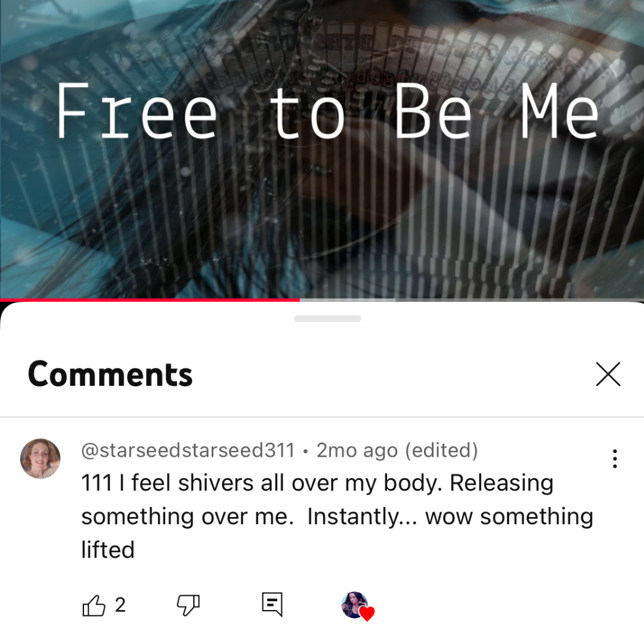This screenshot has width=644, height=644.
Task: Click the red heart on creator avatar
Action: (x=367, y=614)
